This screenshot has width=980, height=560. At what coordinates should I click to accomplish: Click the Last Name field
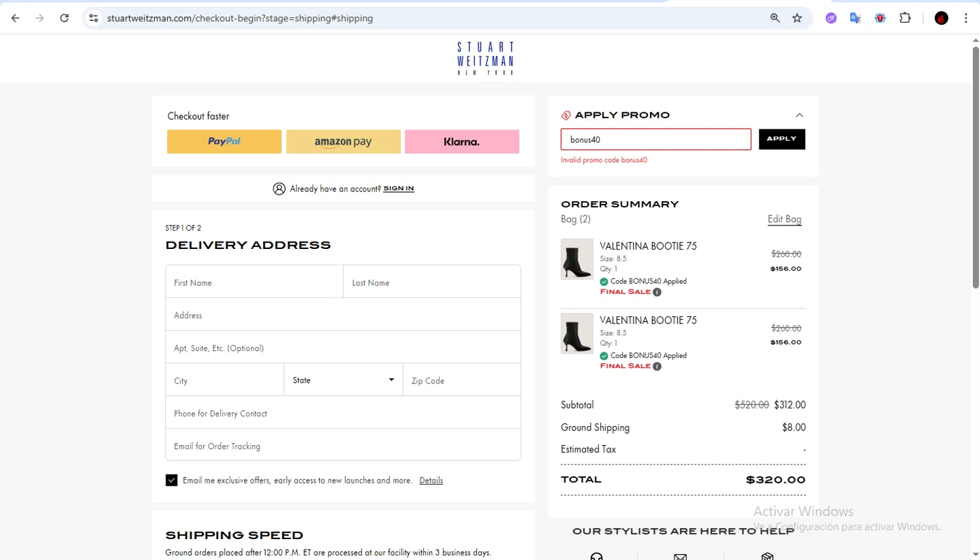click(432, 282)
